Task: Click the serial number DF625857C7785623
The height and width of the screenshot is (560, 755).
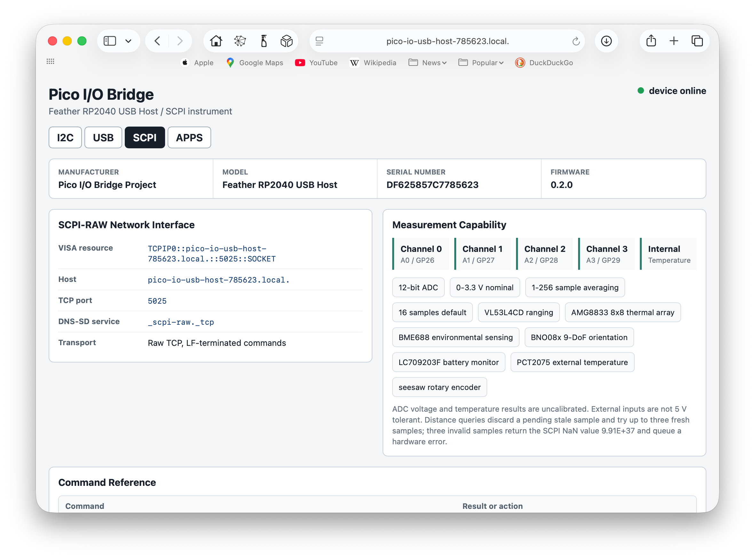Action: coord(432,185)
